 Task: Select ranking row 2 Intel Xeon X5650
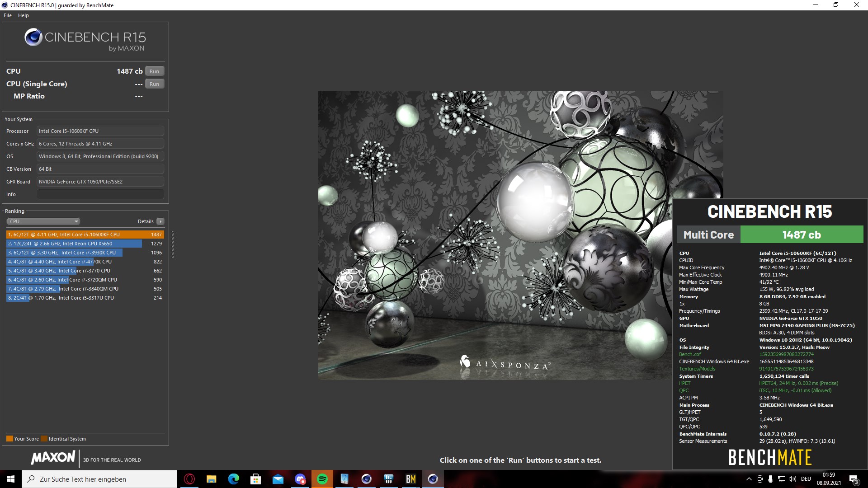click(85, 244)
